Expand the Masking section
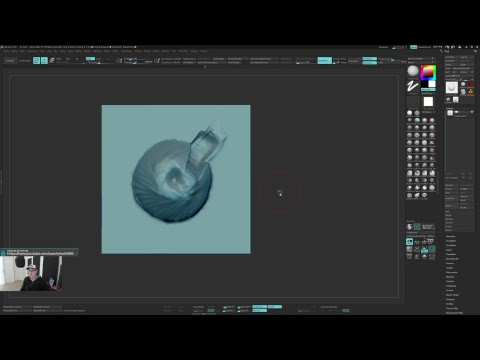This screenshot has height=360, width=480. tap(450, 277)
